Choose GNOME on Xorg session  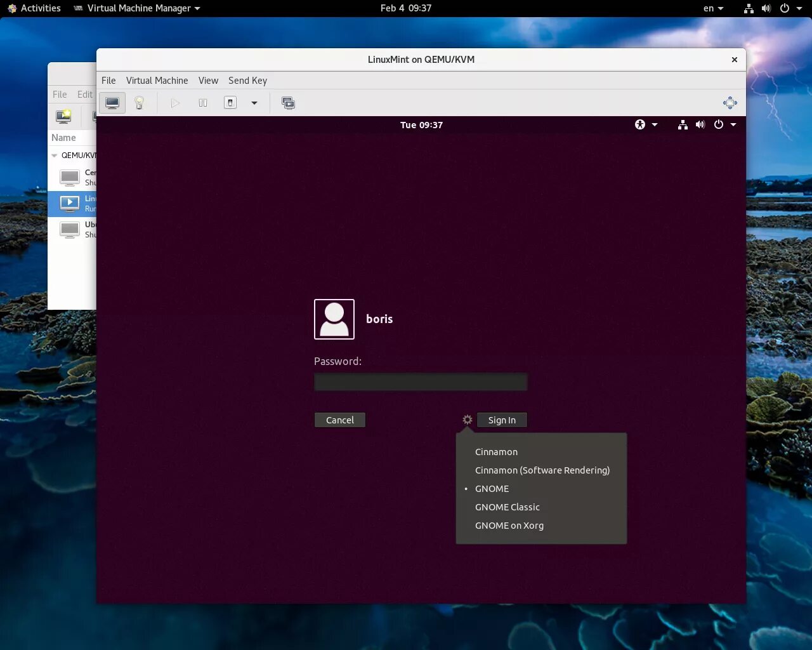pyautogui.click(x=509, y=526)
